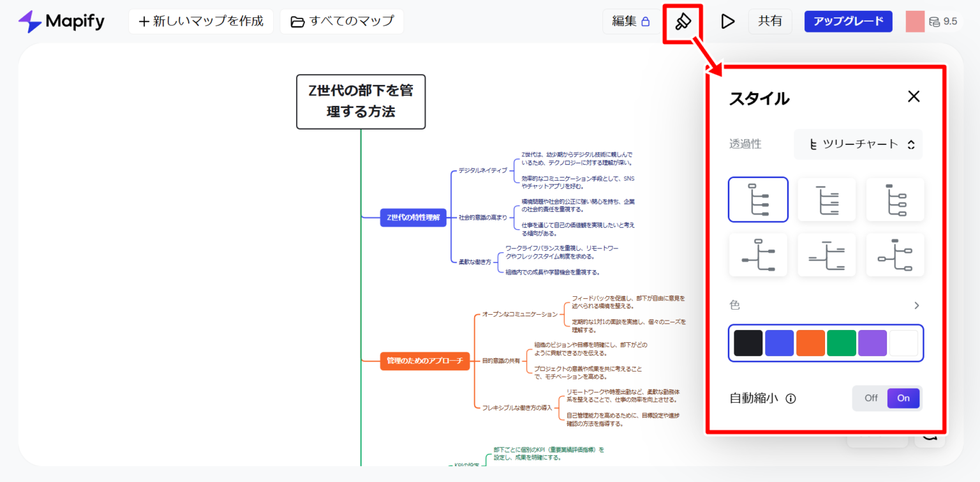Select two-sided tree layout with filled root
Screen dimensions: 980x482
[x=895, y=255]
